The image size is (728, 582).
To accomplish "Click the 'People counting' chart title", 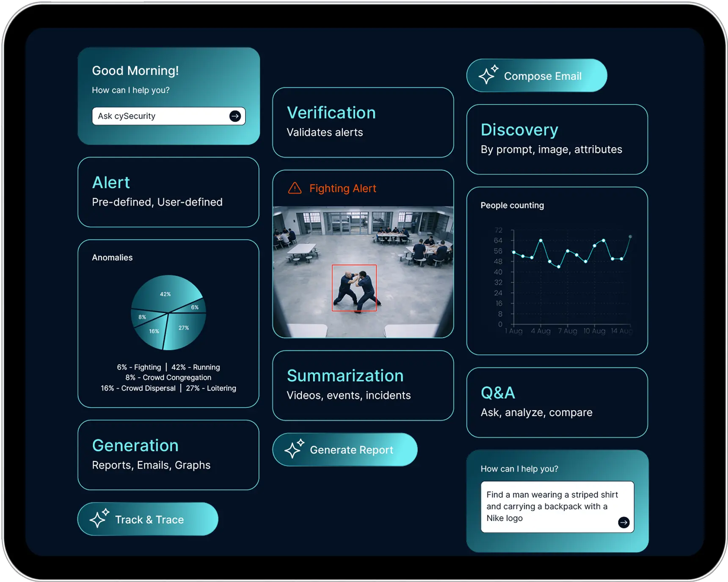I will 512,206.
